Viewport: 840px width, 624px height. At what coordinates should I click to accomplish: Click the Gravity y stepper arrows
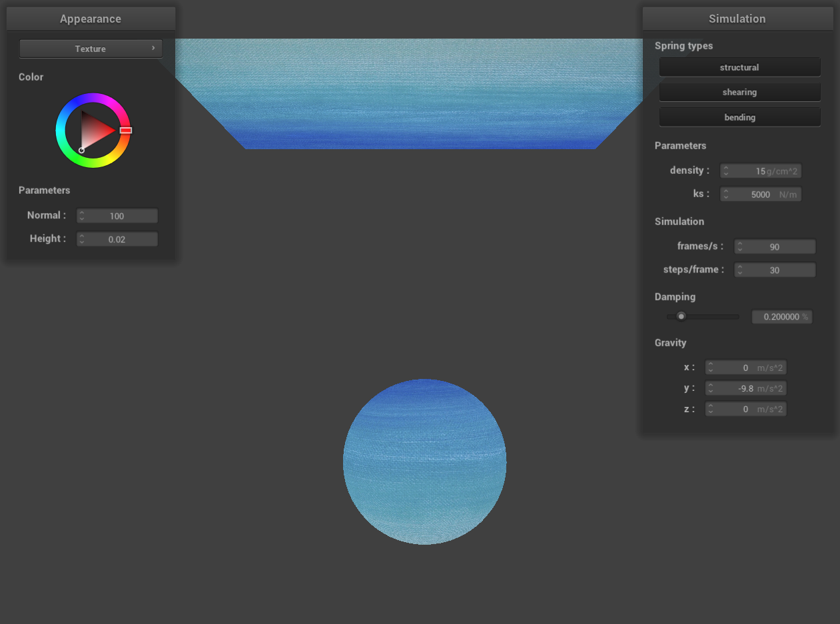click(x=711, y=388)
